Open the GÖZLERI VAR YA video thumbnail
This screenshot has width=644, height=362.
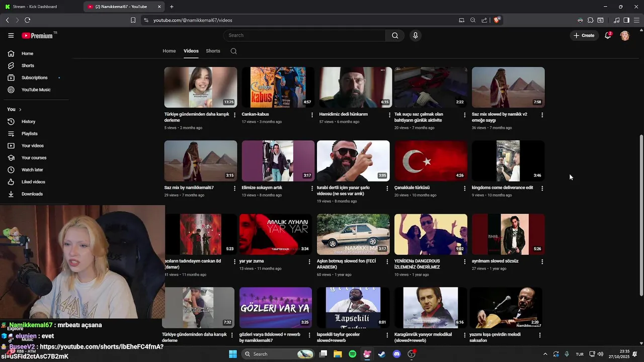(276, 307)
